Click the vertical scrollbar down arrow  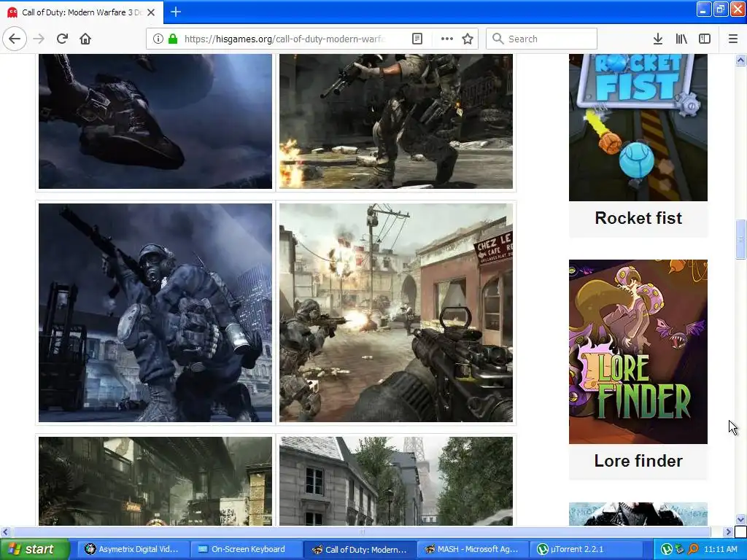740,519
